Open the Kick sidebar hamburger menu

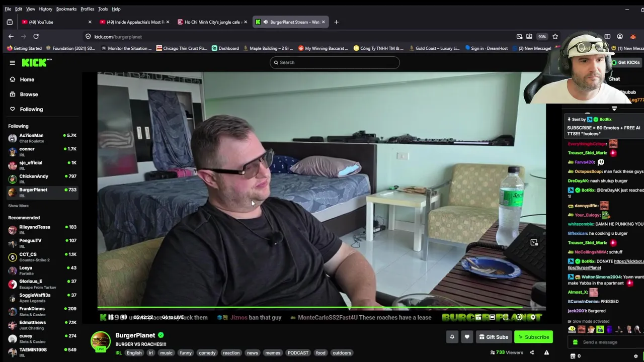12,63
